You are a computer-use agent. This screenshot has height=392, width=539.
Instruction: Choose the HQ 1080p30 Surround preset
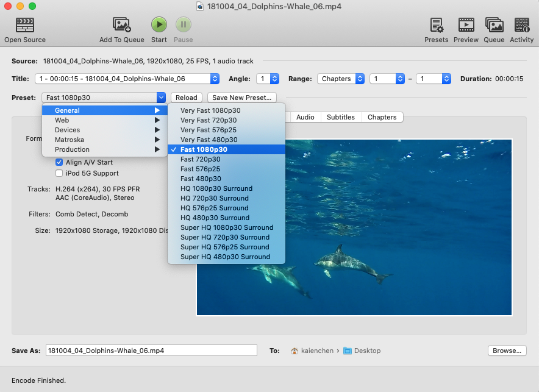(x=227, y=188)
